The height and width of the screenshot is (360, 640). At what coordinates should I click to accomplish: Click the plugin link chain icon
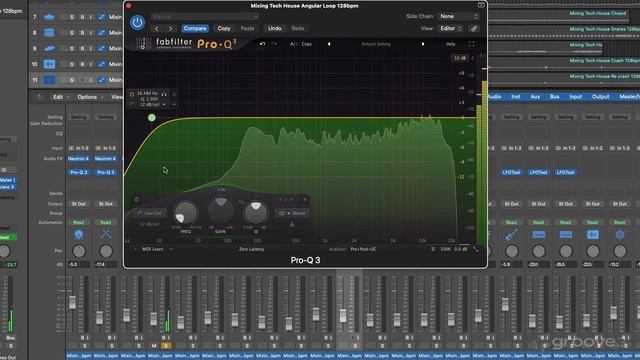pyautogui.click(x=473, y=29)
